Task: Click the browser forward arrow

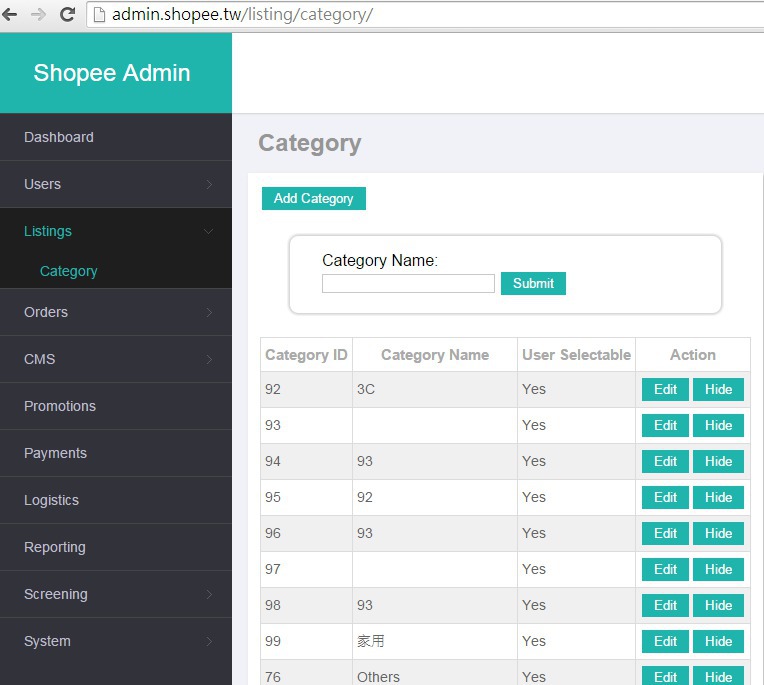Action: (39, 15)
